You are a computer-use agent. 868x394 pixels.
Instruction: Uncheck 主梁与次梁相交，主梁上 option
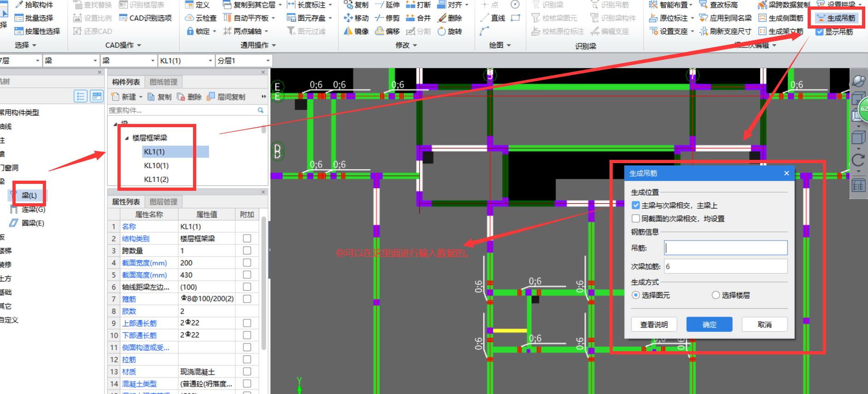[636, 205]
